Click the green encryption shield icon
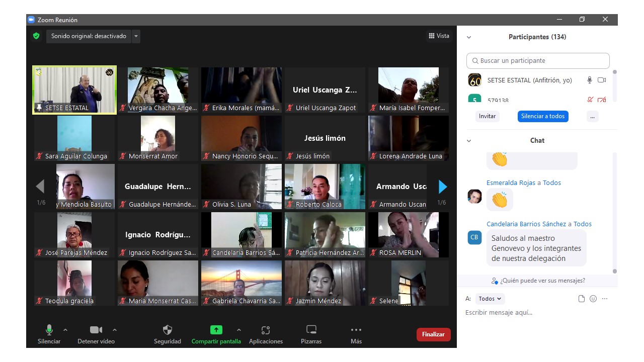This screenshot has width=644, height=362. tap(36, 36)
